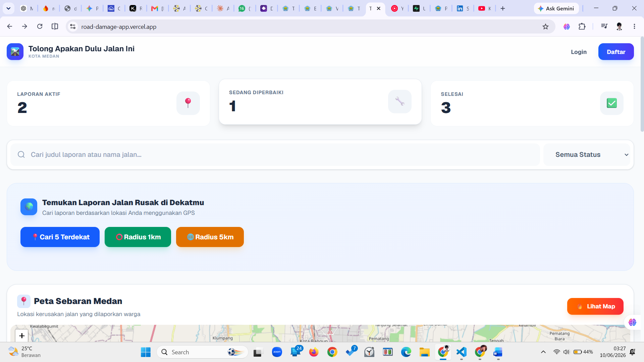Open the notification bell in tray

pyautogui.click(x=633, y=352)
